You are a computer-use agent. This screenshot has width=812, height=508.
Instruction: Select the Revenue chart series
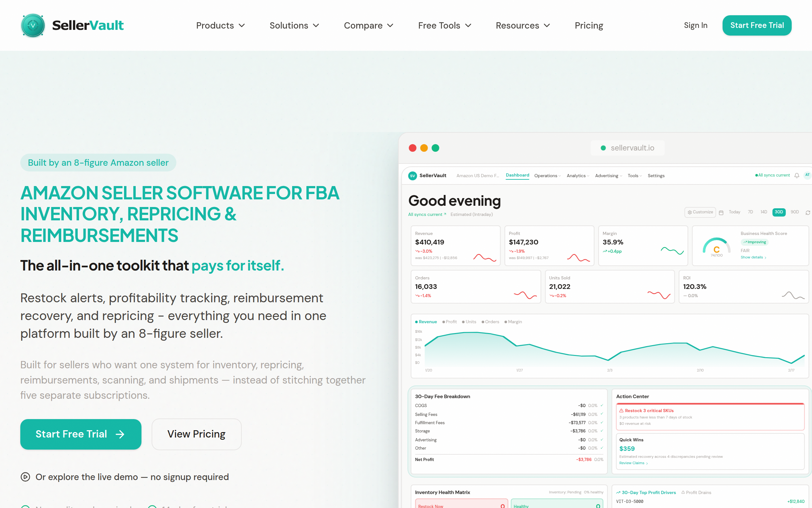pos(426,322)
